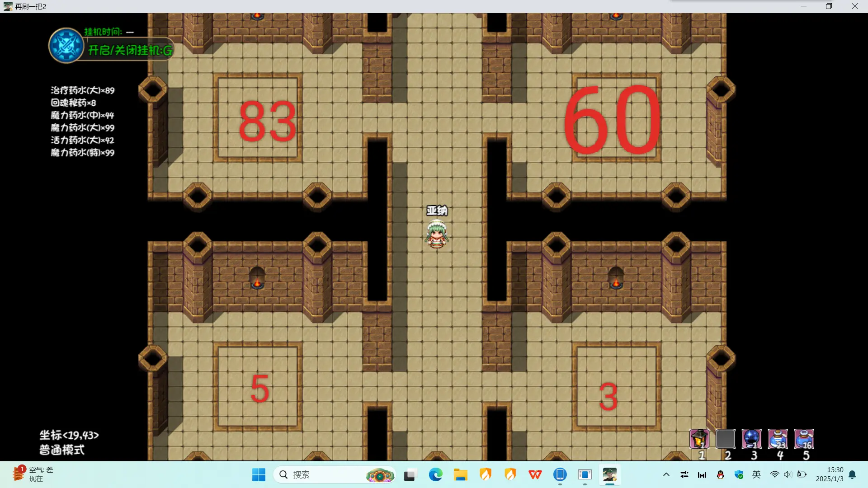This screenshot has height=488, width=868.
Task: Open Windows Security shield tray icon
Action: coord(739,474)
